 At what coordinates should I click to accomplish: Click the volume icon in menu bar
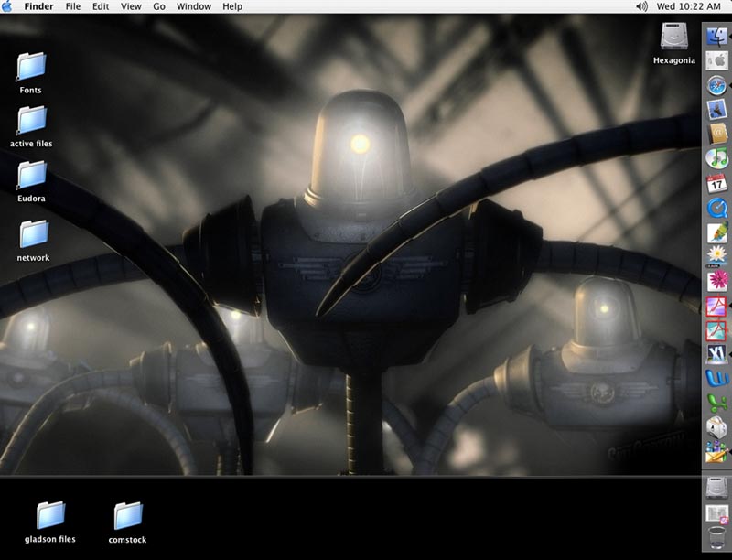point(641,6)
